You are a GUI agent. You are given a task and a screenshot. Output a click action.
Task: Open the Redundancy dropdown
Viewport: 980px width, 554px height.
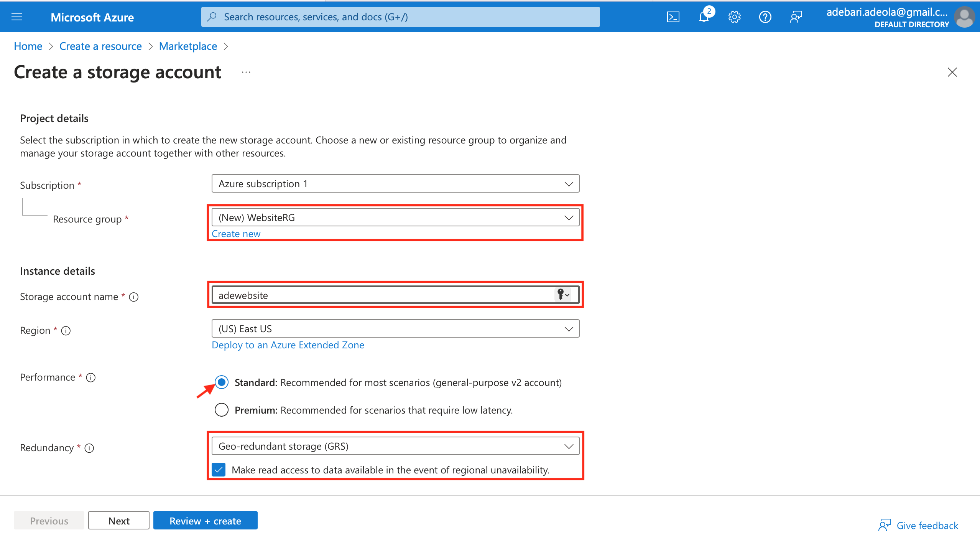click(395, 446)
